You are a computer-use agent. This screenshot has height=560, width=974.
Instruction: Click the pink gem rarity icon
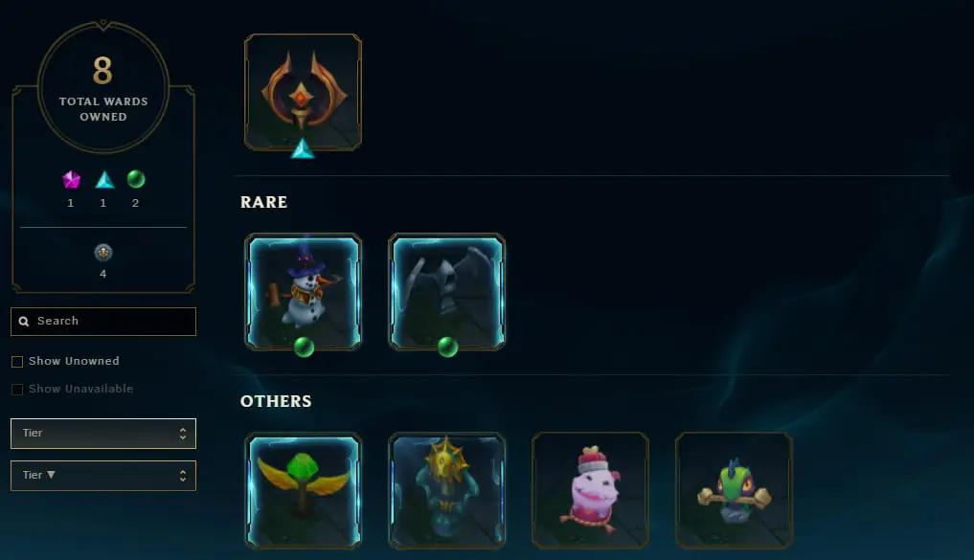71,179
